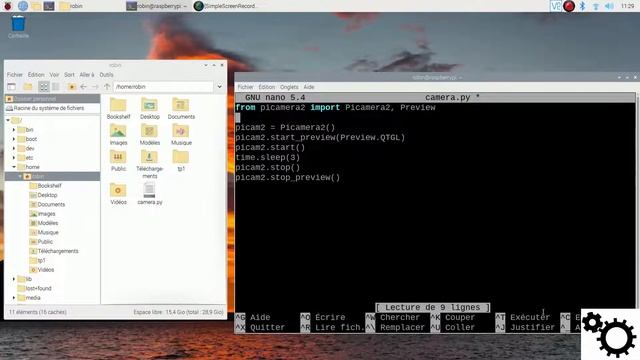Switch to detailed list view mode

tap(56, 87)
